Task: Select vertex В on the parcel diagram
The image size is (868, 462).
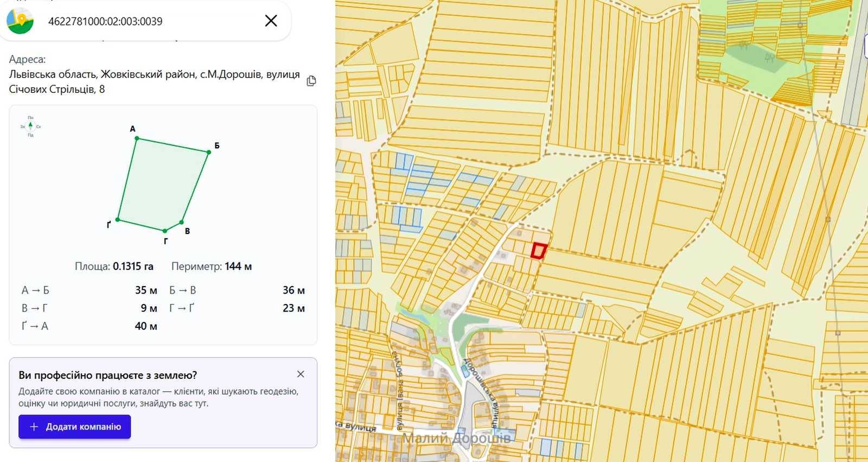Action: click(x=181, y=222)
